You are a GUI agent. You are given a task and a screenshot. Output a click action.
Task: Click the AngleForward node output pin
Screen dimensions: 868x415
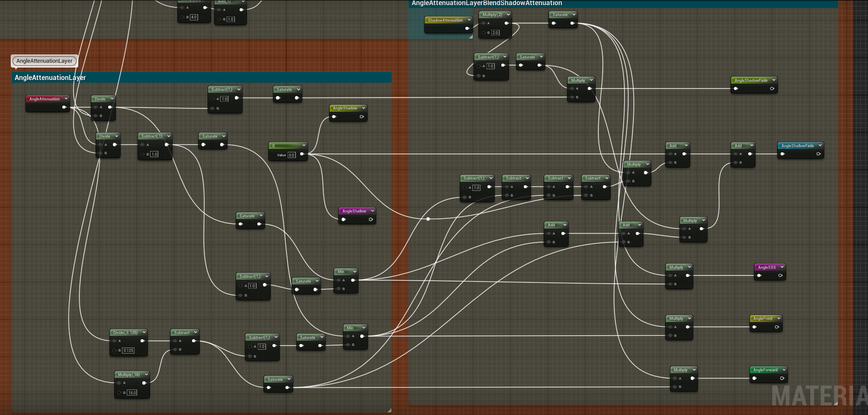click(782, 378)
